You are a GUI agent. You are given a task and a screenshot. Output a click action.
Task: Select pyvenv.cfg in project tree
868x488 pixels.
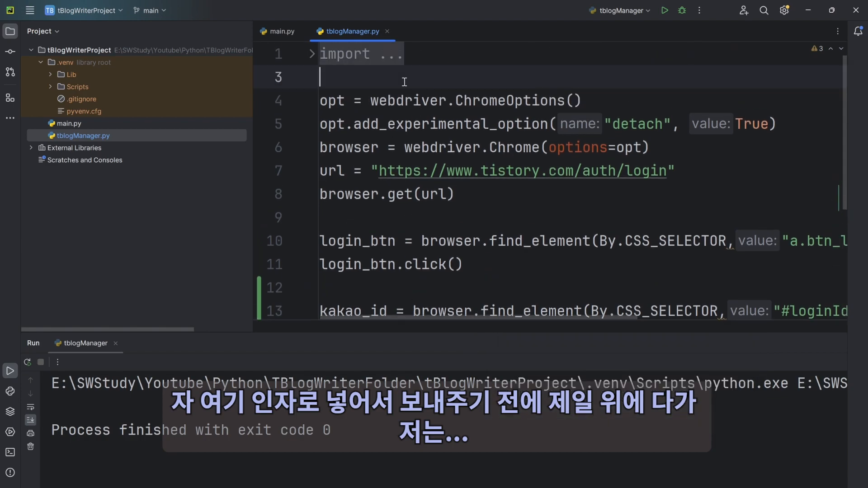pyautogui.click(x=80, y=111)
